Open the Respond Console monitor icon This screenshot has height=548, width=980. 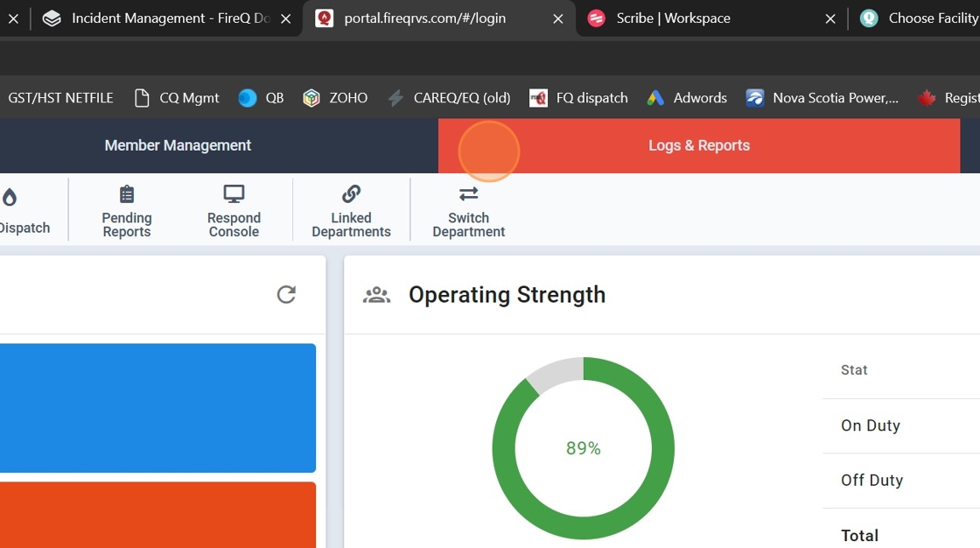point(234,194)
